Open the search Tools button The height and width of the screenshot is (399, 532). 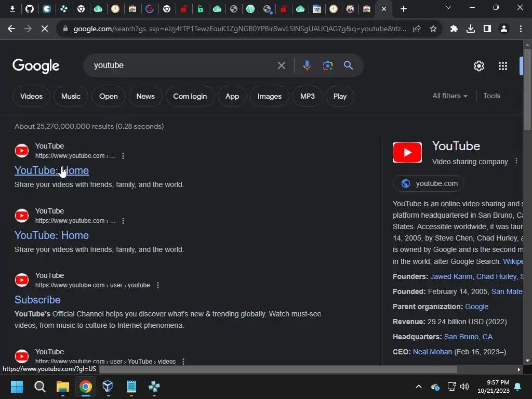point(491,96)
